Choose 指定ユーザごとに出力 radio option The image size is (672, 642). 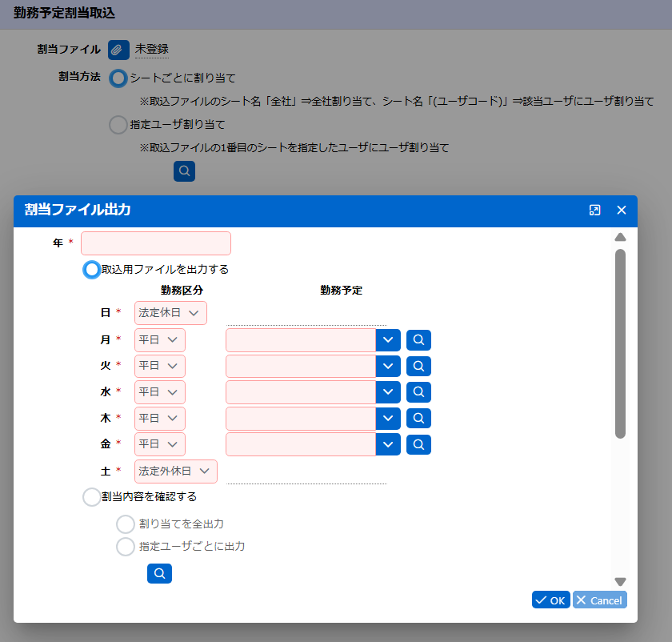(126, 547)
